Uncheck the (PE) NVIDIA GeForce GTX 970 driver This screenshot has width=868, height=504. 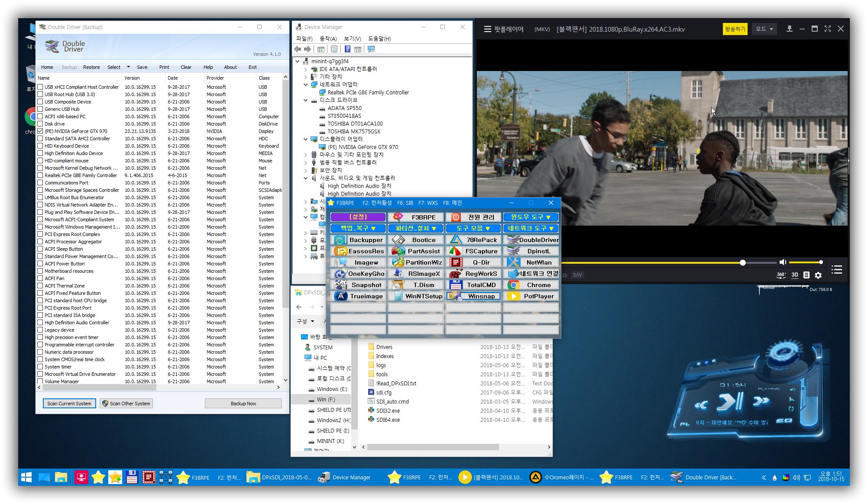click(40, 131)
